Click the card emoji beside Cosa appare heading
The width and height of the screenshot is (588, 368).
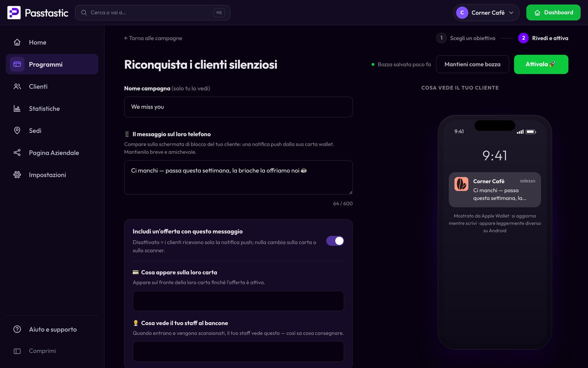(x=136, y=272)
